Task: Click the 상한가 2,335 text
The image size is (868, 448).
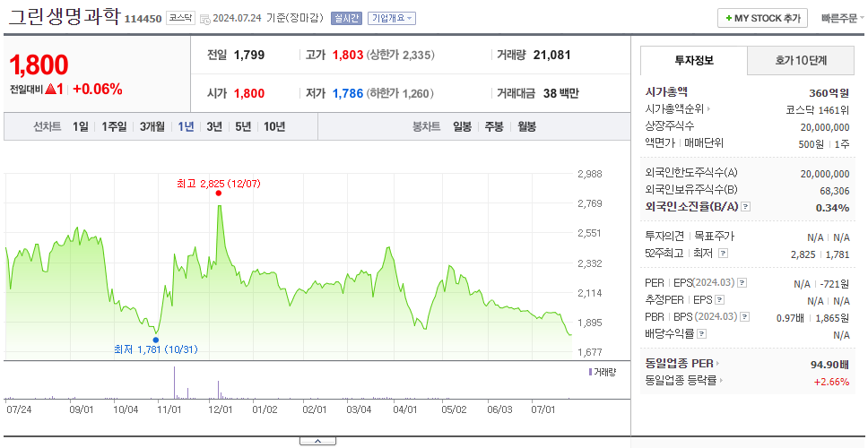Action: (400, 56)
